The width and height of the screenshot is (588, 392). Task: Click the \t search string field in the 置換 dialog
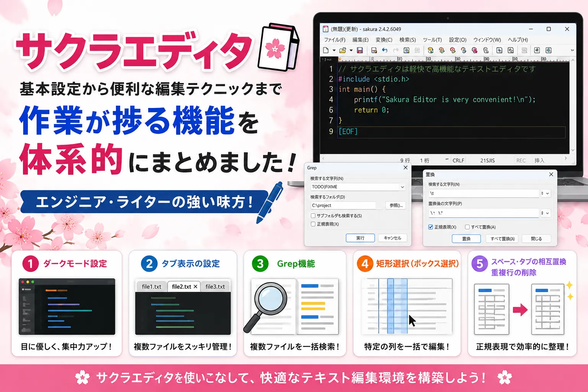483,193
